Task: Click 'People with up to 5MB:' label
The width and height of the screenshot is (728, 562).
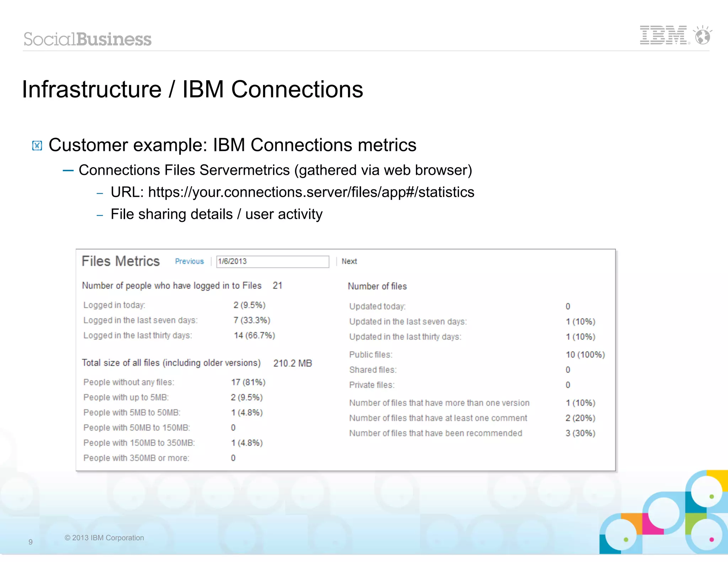Action: (x=126, y=398)
